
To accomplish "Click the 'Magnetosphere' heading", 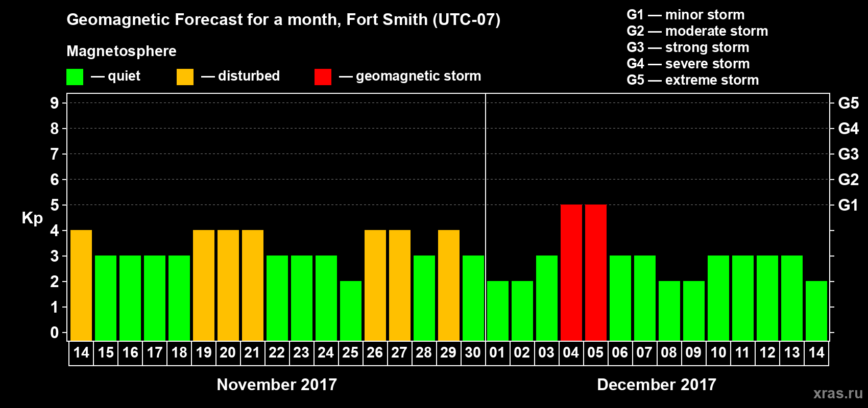I will [122, 51].
